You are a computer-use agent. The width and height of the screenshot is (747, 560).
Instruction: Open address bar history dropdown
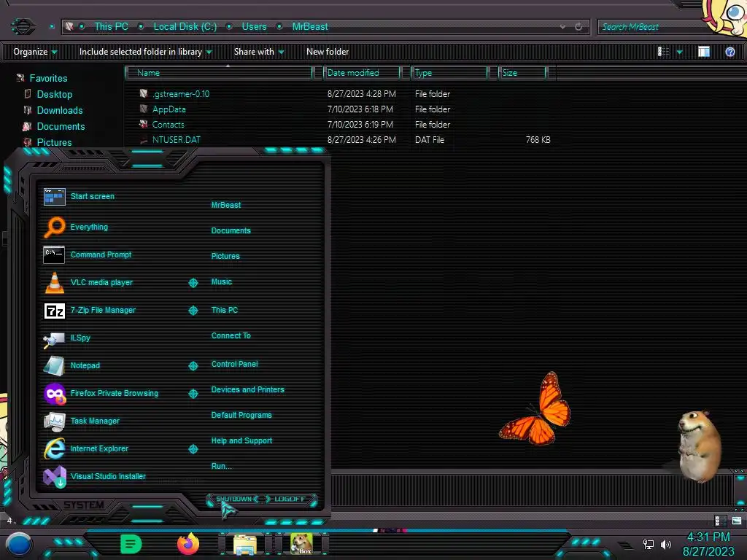[562, 27]
